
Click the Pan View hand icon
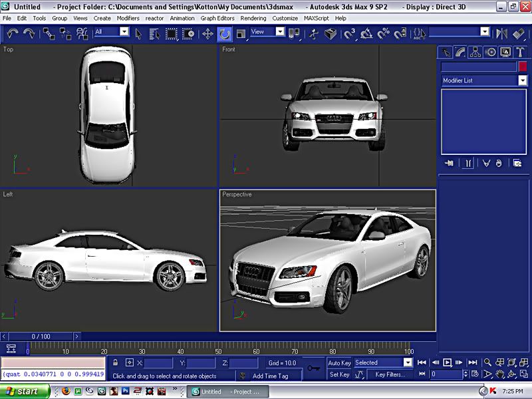pos(502,375)
